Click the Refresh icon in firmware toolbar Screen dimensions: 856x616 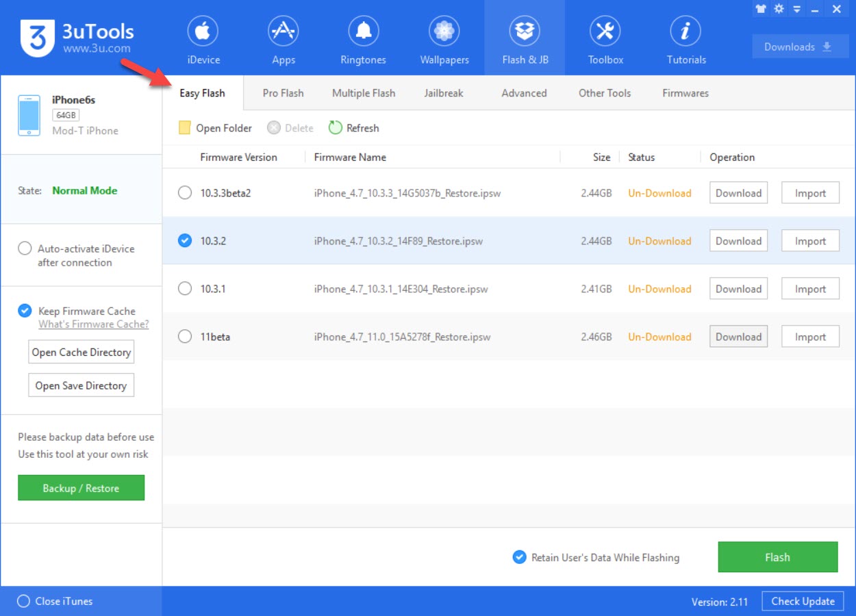335,128
